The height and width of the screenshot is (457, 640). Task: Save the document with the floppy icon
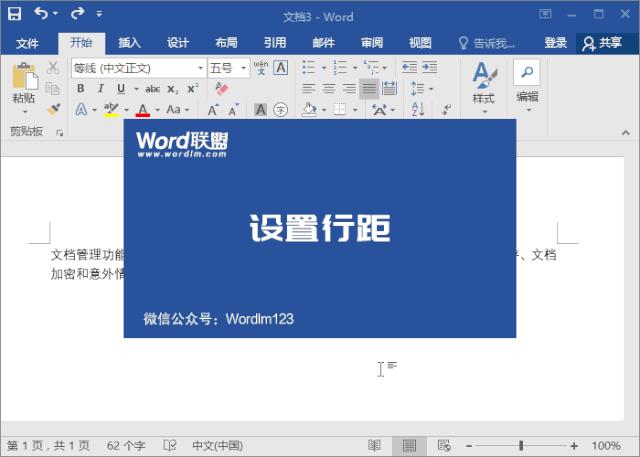pos(14,14)
